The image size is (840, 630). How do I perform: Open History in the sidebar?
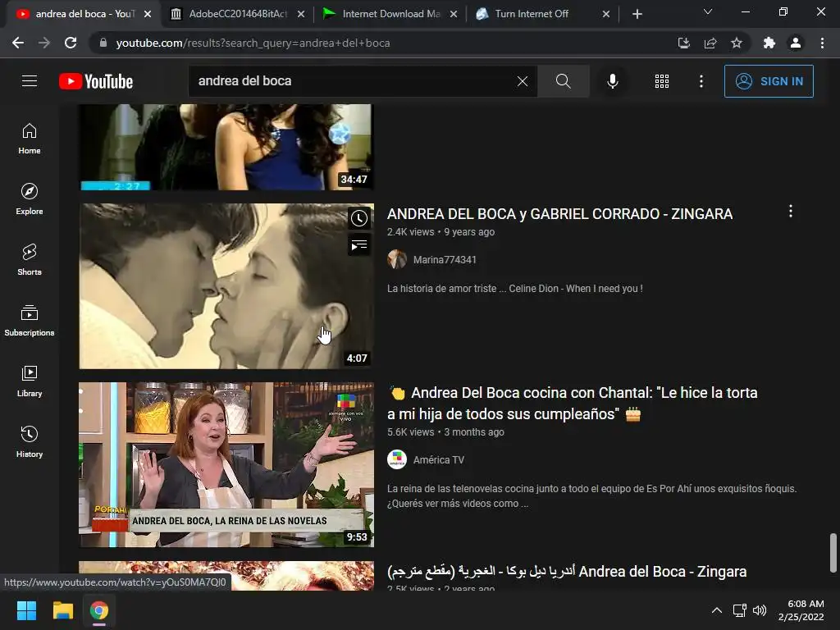coord(30,441)
